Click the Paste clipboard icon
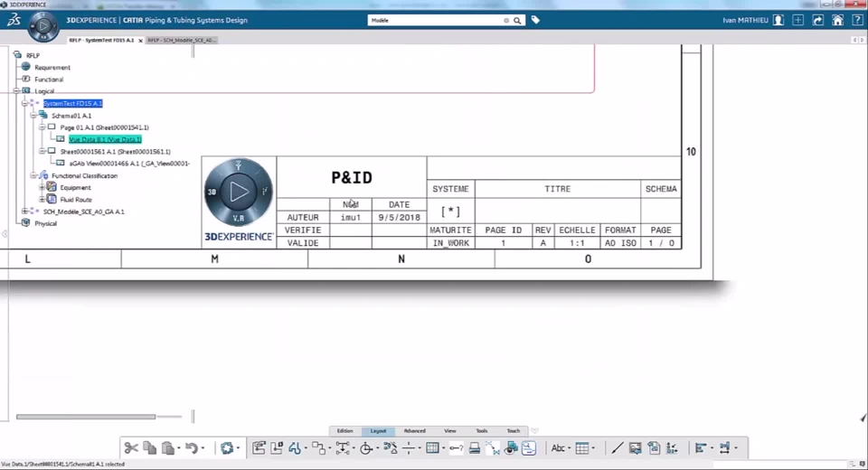Viewport: 868px width, 470px height. pos(168,448)
